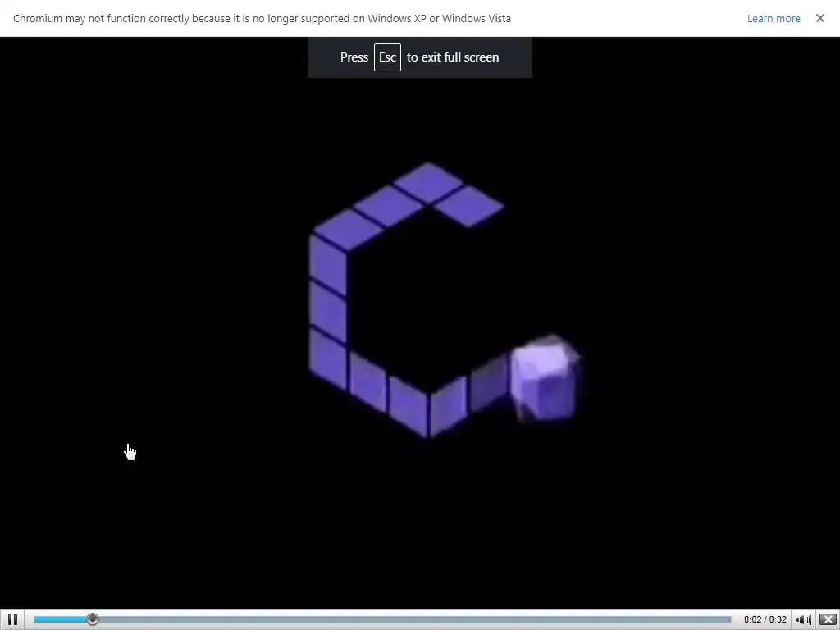Pause the video playback
This screenshot has height=630, width=840.
point(13,620)
